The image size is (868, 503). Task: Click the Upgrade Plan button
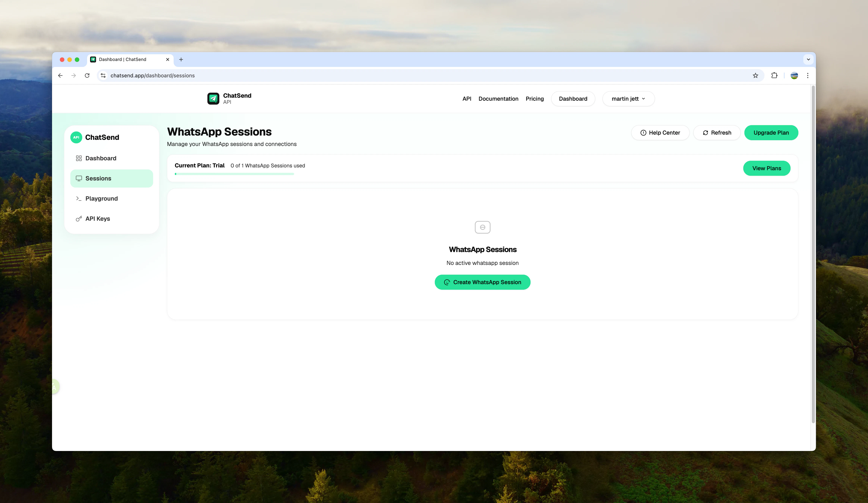[x=771, y=133]
